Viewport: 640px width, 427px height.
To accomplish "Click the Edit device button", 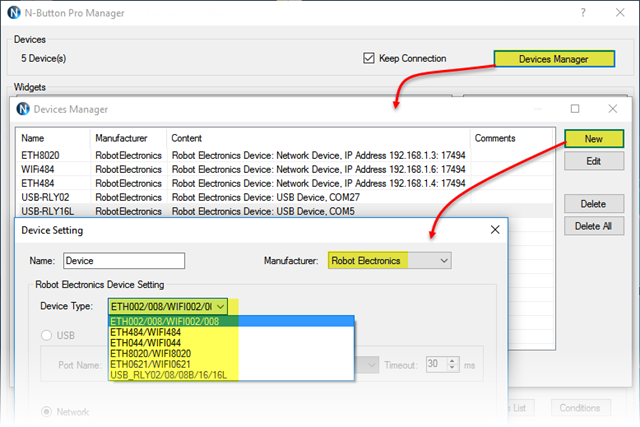I will [x=594, y=161].
